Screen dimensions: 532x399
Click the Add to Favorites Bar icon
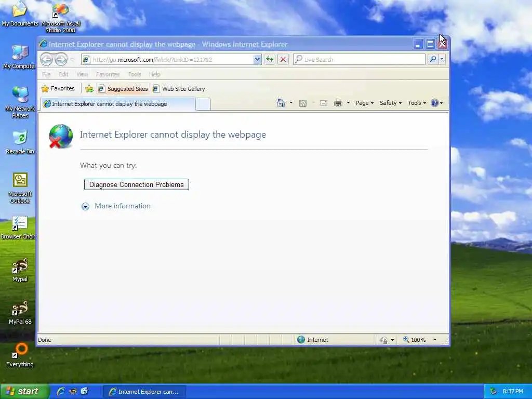(89, 88)
